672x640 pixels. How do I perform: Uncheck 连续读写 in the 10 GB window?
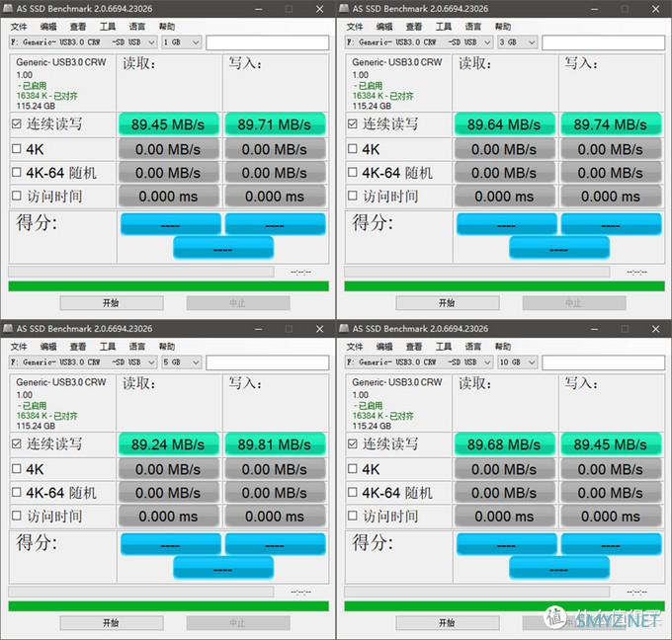click(x=352, y=443)
